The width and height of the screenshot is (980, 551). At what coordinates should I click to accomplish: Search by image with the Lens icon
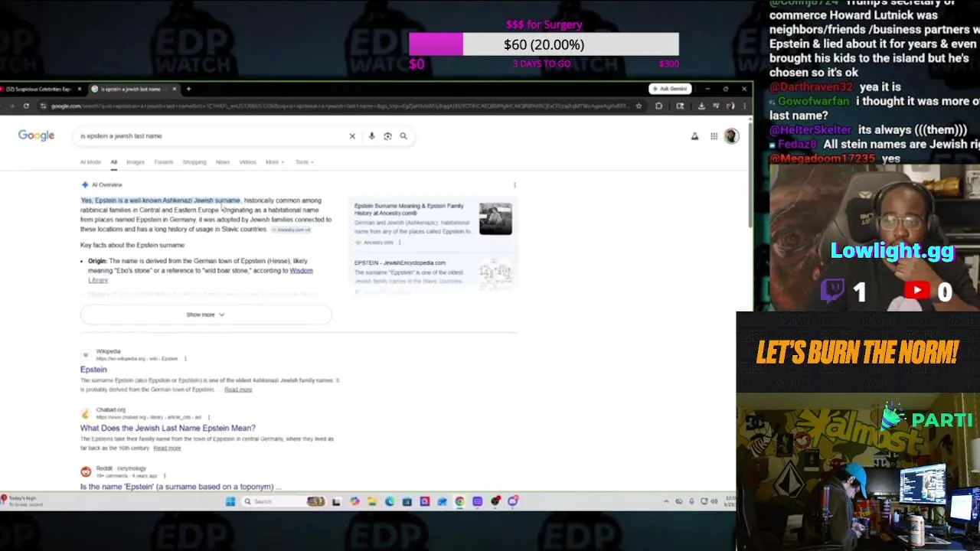(387, 136)
